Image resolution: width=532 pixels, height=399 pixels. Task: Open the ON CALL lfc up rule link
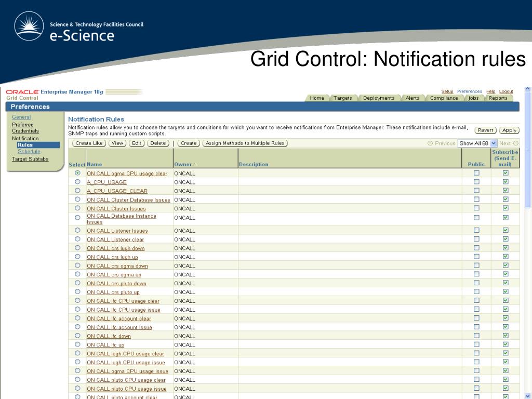[x=105, y=345]
